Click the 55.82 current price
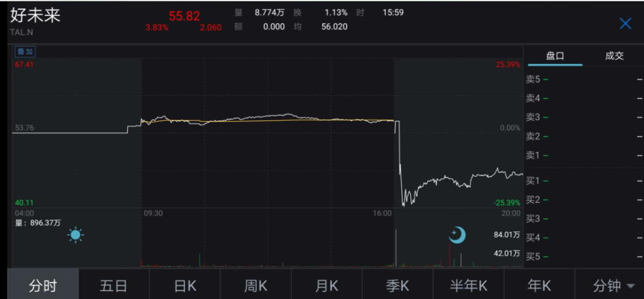 [184, 16]
